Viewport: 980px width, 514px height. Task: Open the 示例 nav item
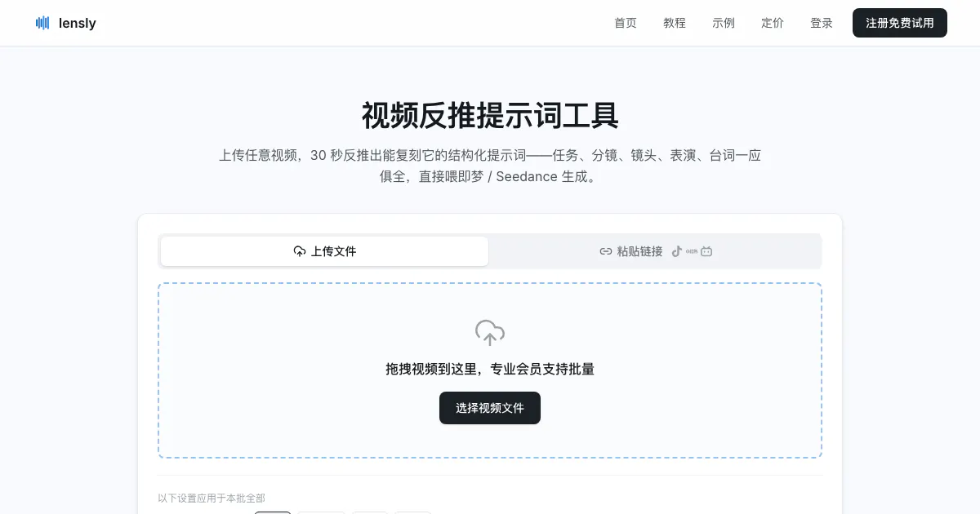(724, 23)
